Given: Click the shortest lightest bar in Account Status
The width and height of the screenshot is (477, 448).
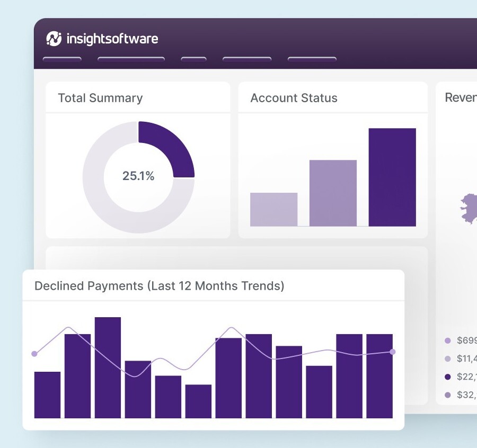Looking at the screenshot, I should pos(273,210).
